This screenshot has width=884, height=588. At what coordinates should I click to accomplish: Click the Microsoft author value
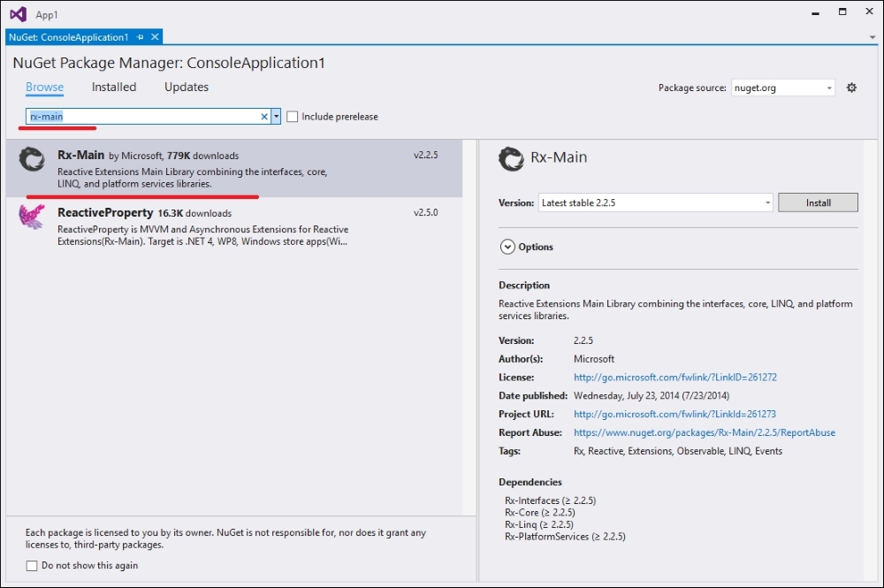(594, 359)
